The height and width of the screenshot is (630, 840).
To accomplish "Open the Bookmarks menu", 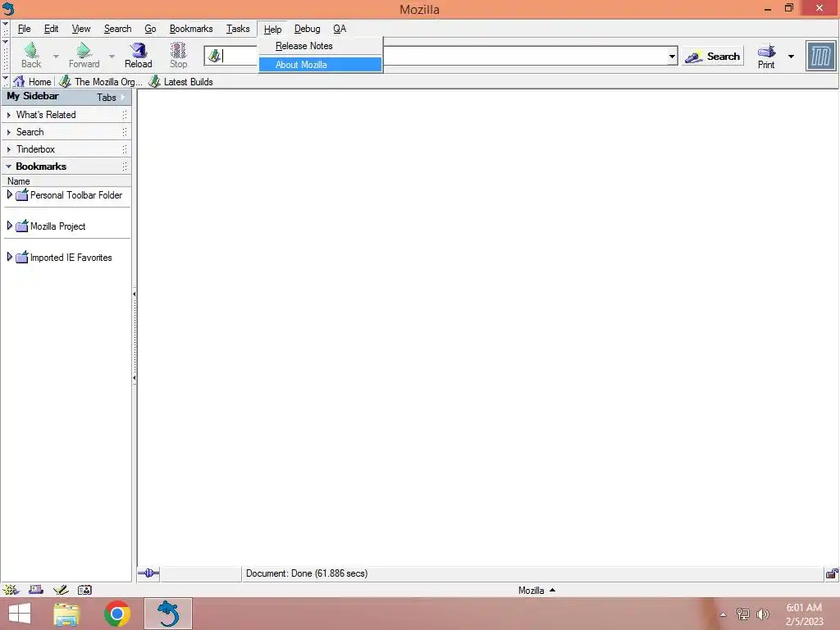I will 190,29.
